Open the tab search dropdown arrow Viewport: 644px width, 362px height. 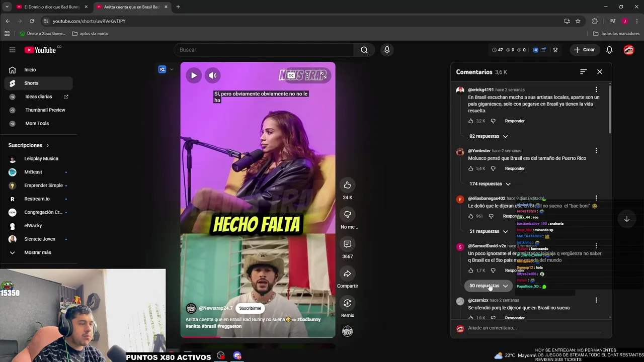[7, 7]
